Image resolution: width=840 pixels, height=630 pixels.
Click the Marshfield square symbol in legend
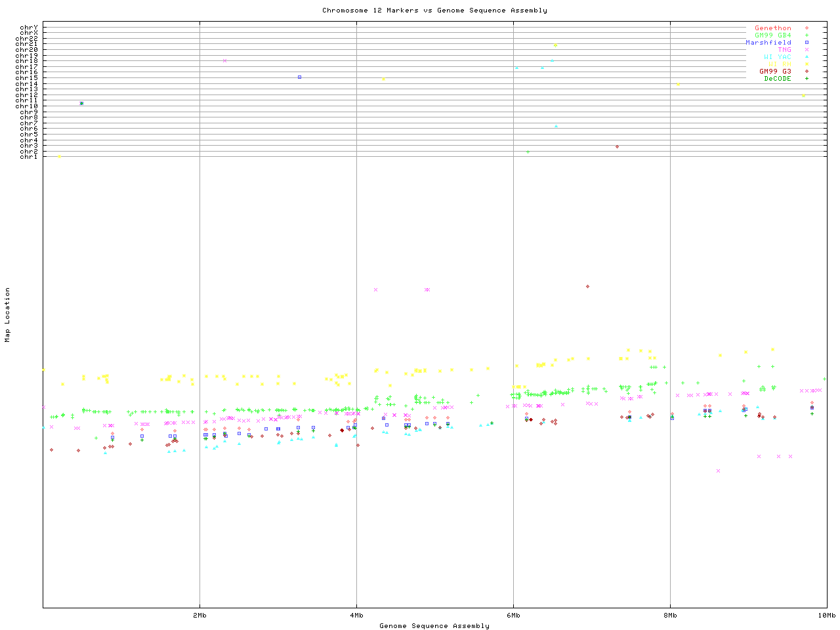[807, 43]
